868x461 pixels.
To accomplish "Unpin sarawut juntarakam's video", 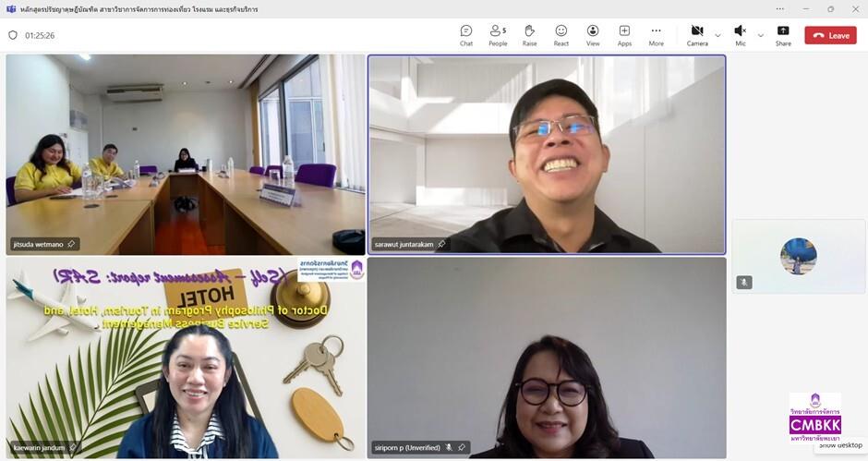I will coord(441,244).
